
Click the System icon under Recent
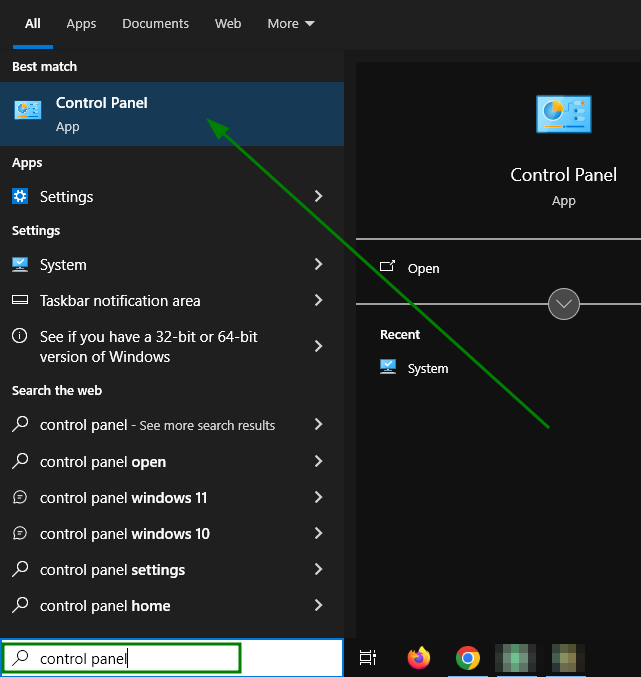[x=388, y=367]
